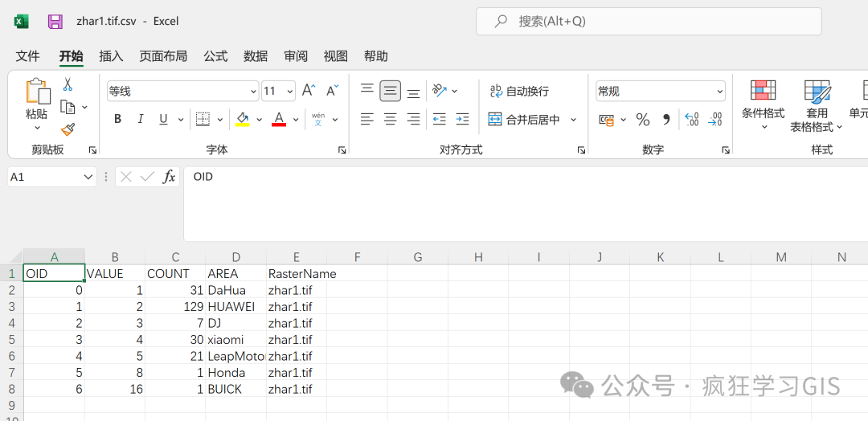Image resolution: width=868 pixels, height=421 pixels.
Task: Click the fx insert function icon
Action: tap(169, 177)
